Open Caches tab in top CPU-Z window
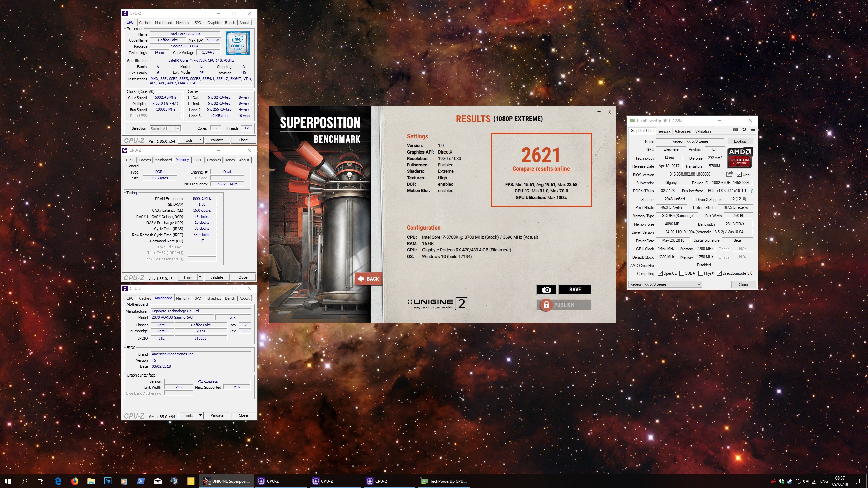 [x=145, y=23]
